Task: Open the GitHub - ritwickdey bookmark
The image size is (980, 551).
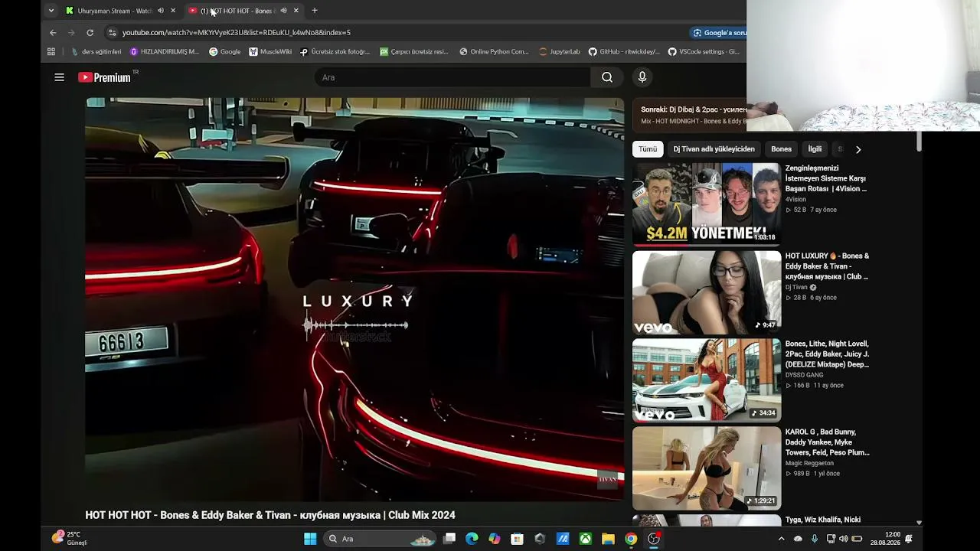Action: point(624,52)
